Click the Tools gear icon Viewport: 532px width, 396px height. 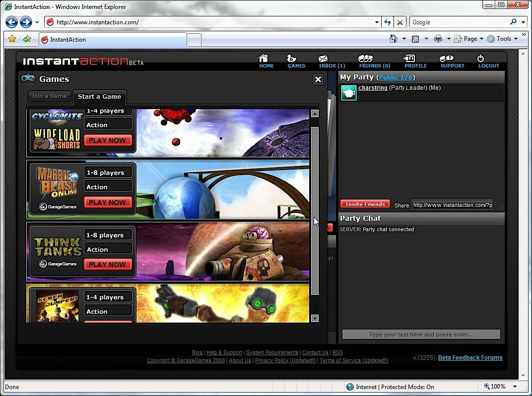pyautogui.click(x=491, y=39)
